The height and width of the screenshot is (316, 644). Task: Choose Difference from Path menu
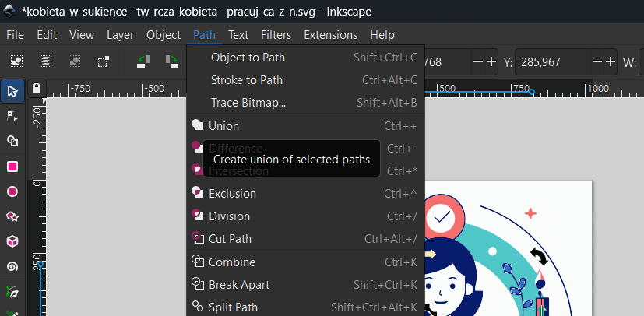pyautogui.click(x=305, y=149)
